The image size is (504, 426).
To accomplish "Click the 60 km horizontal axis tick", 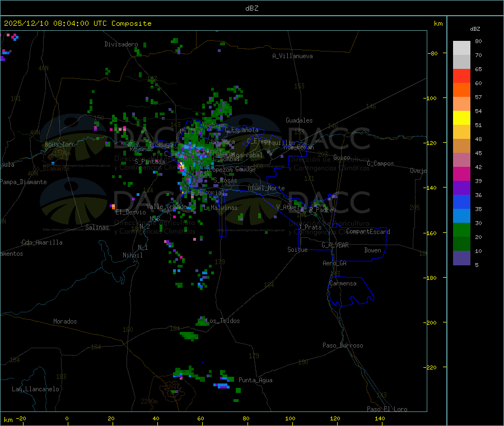I will tap(200, 418).
